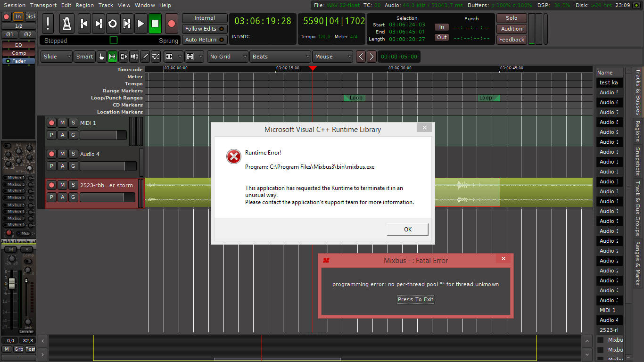Jump to session start button

tap(84, 24)
